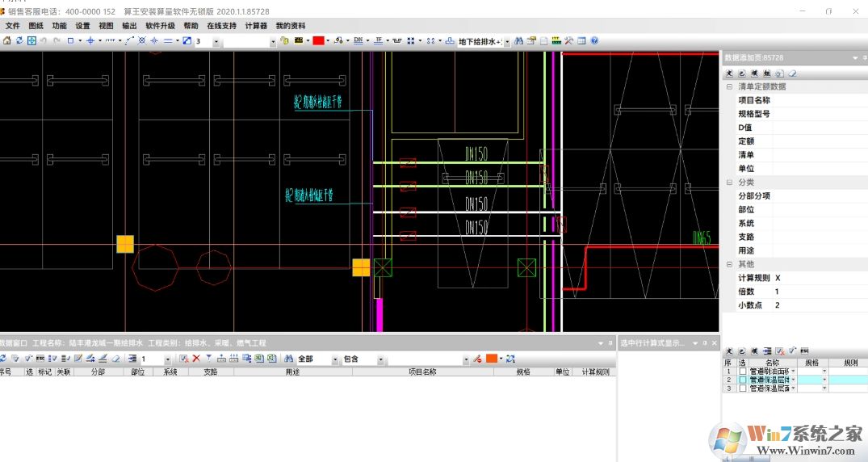The height and width of the screenshot is (462, 868).
Task: Click the filter funnel icon in data toolbar
Action: tap(208, 359)
